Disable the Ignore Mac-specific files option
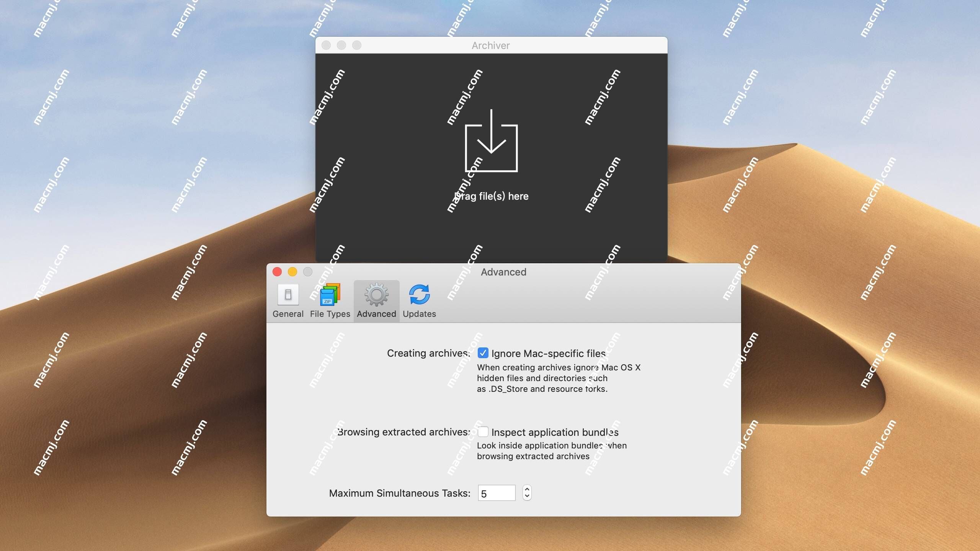Viewport: 980px width, 551px height. (483, 352)
